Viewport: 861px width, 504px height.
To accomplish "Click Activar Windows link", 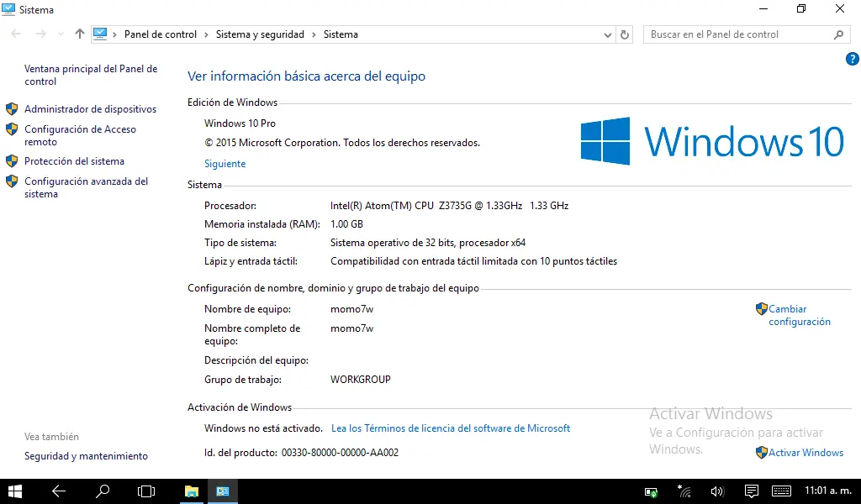I will pyautogui.click(x=806, y=453).
